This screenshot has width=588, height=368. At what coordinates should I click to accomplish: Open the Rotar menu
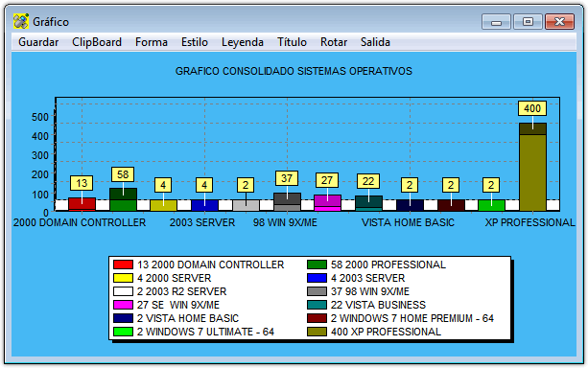pyautogui.click(x=334, y=42)
